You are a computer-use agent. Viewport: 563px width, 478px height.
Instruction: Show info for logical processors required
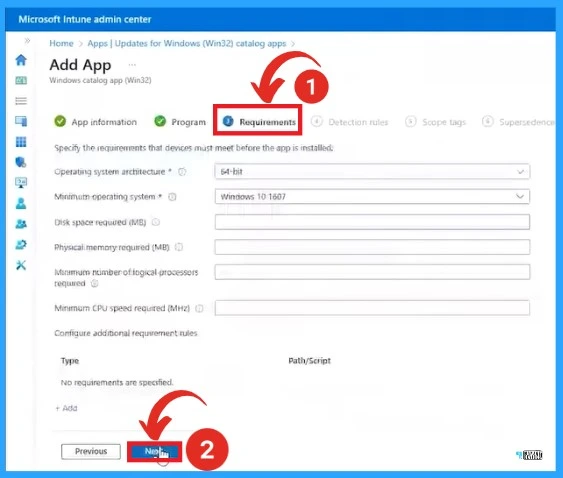[94, 283]
